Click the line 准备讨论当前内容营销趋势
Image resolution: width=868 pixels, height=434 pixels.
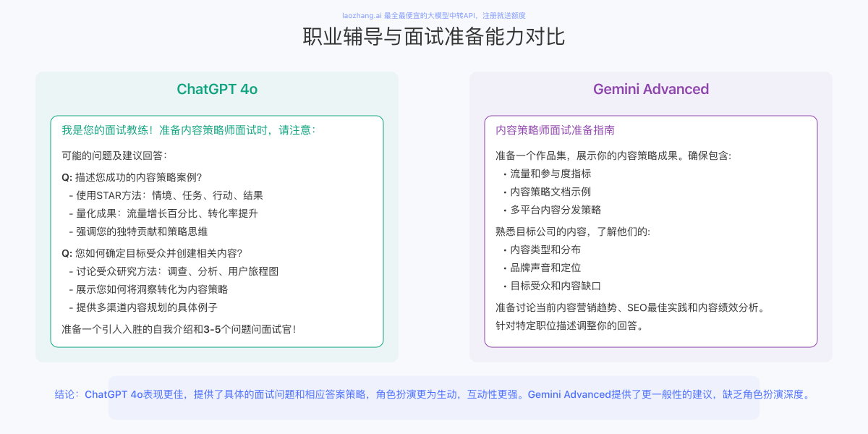pos(631,307)
